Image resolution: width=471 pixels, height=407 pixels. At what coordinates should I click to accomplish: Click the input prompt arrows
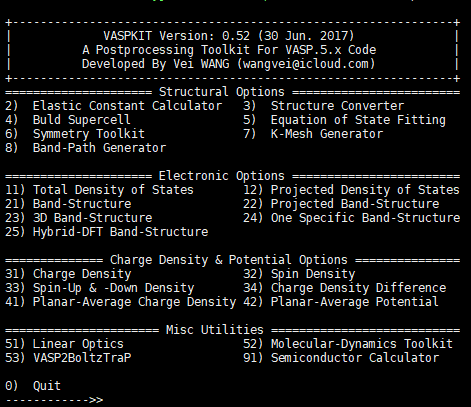click(96, 400)
